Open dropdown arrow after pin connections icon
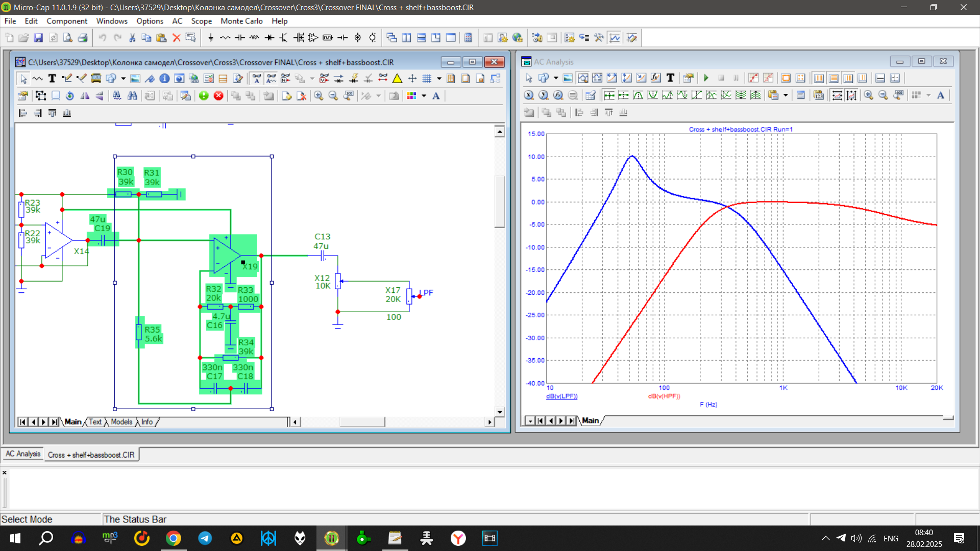The width and height of the screenshot is (980, 551). (x=312, y=79)
